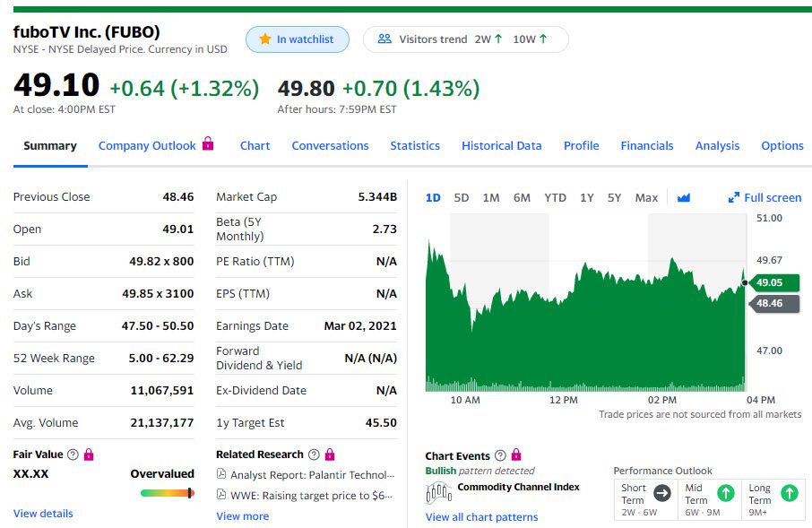Viewport: 812px width, 528px height.
Task: Open WWE: Raising target price report
Action: [x=311, y=496]
